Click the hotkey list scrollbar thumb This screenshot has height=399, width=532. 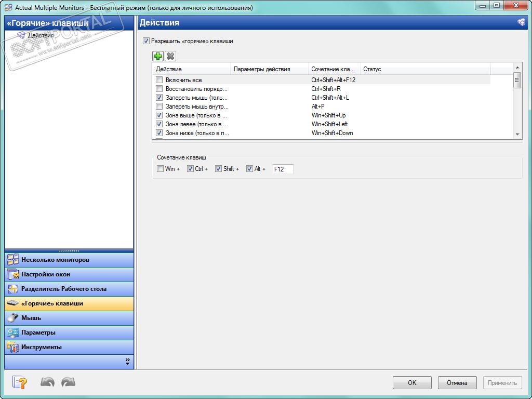pos(517,80)
